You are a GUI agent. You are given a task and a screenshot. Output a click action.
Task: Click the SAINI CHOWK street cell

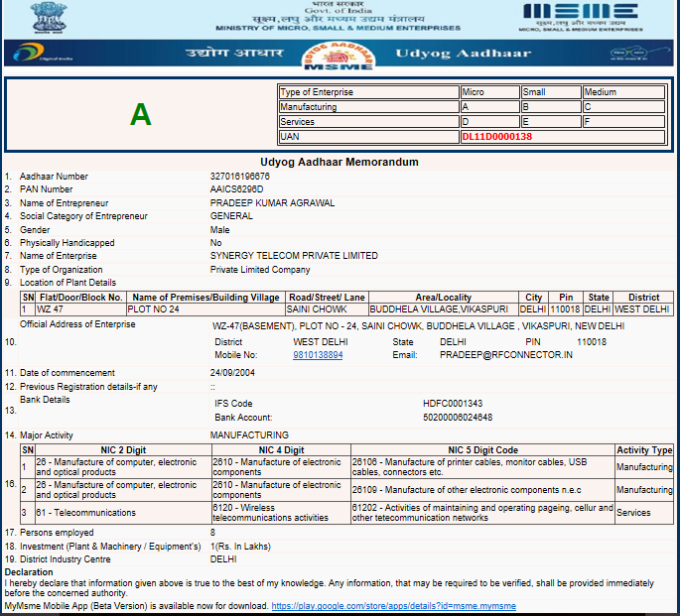327,309
